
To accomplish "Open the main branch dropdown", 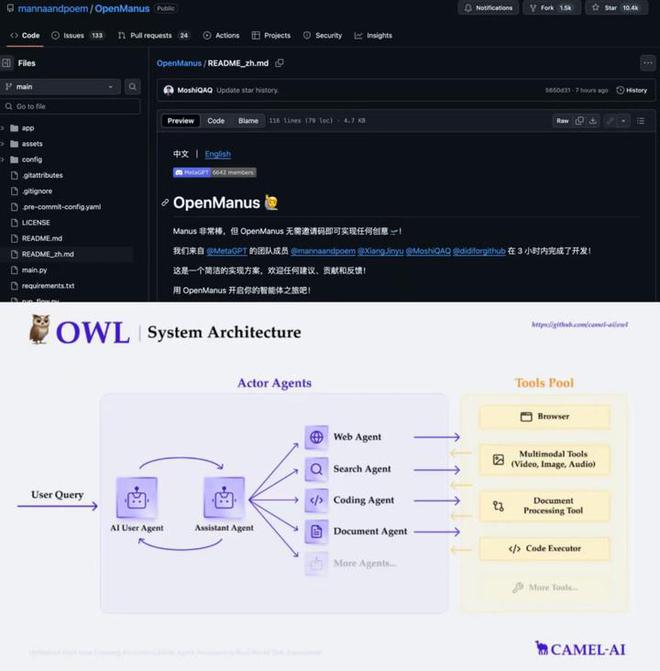I will (61, 87).
